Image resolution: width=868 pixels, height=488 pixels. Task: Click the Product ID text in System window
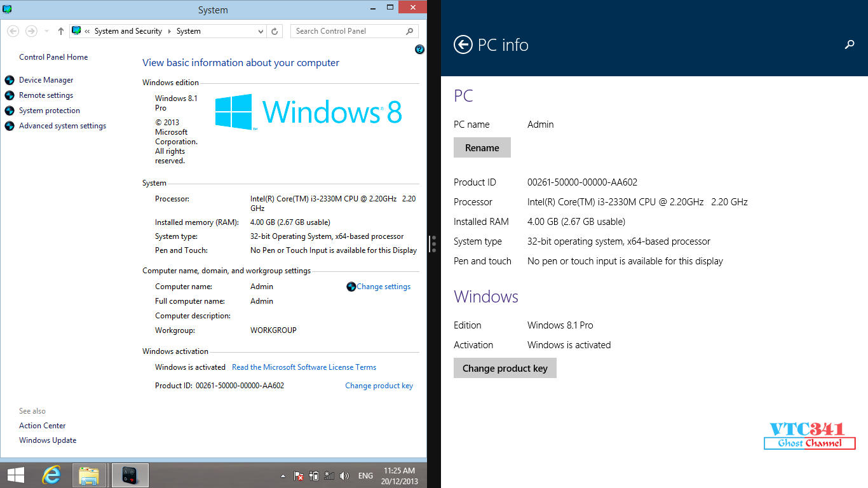[219, 386]
